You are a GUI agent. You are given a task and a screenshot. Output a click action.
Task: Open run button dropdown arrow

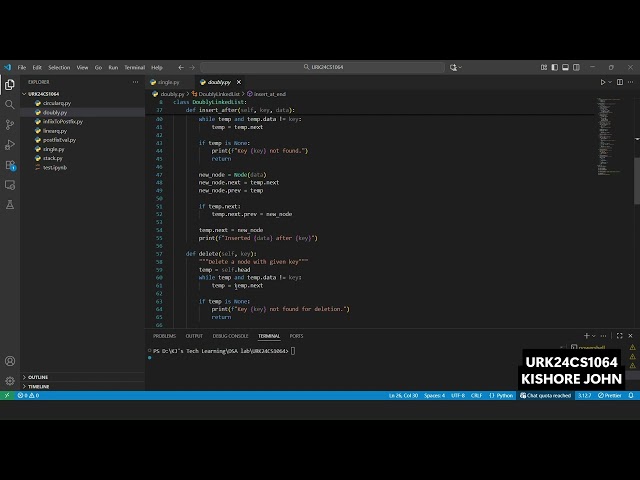pyautogui.click(x=610, y=82)
